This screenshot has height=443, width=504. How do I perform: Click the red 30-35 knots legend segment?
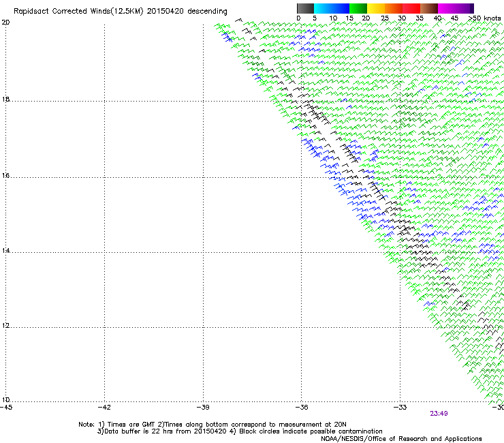point(411,8)
